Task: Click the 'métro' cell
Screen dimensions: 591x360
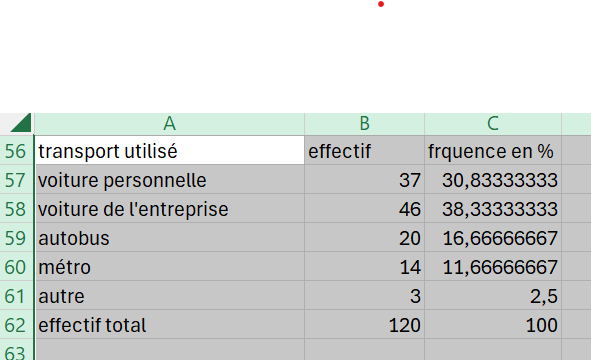Action: (x=169, y=267)
